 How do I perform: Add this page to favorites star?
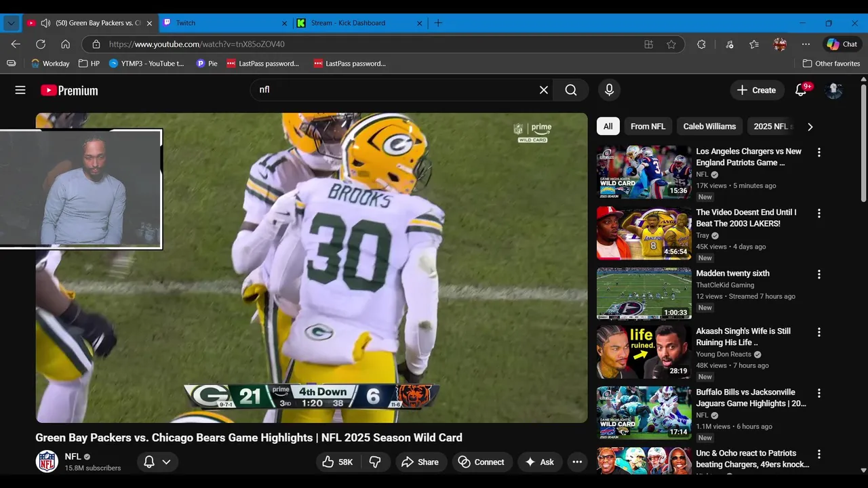671,44
